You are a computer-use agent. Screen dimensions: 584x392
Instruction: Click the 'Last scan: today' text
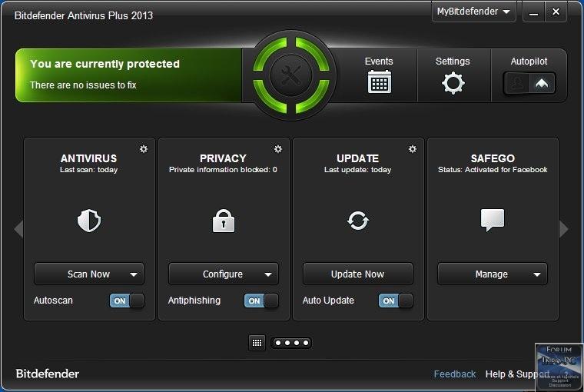point(88,170)
